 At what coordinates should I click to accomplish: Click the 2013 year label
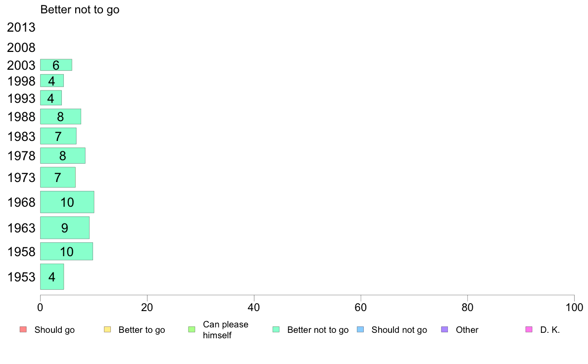pos(21,27)
